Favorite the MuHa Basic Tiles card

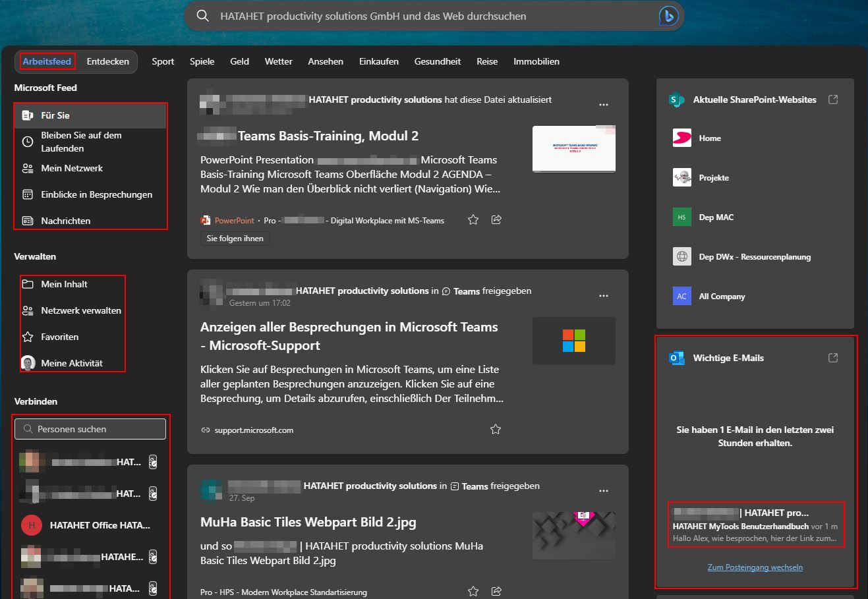(473, 592)
